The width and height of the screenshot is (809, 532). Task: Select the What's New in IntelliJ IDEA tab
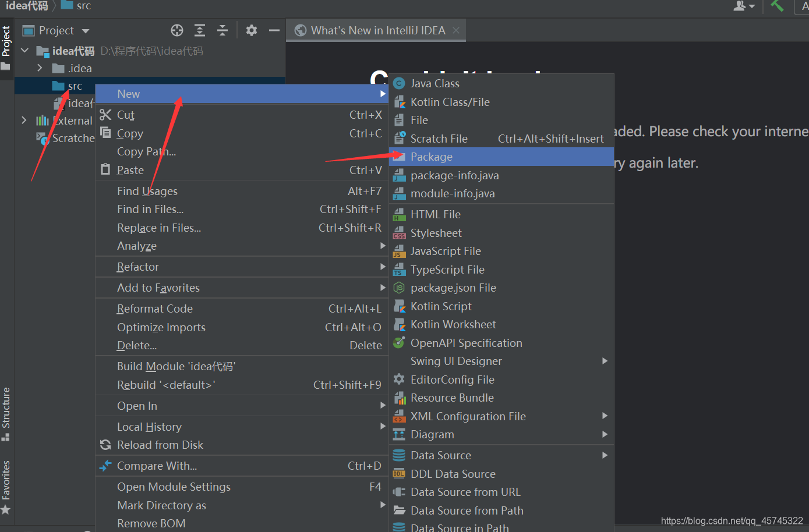(377, 30)
